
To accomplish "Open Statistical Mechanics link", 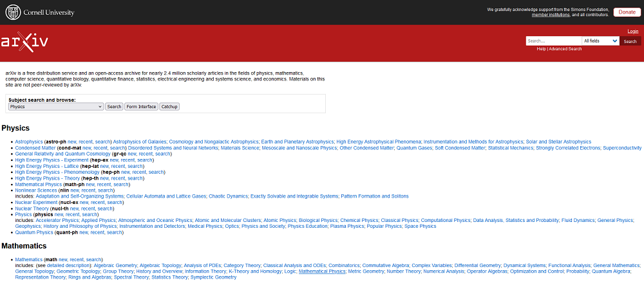I will (509, 147).
